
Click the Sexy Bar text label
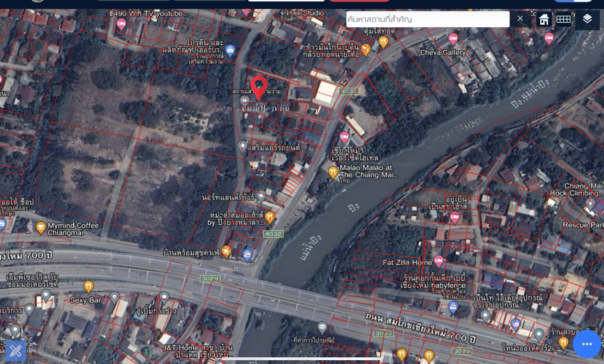85,300
